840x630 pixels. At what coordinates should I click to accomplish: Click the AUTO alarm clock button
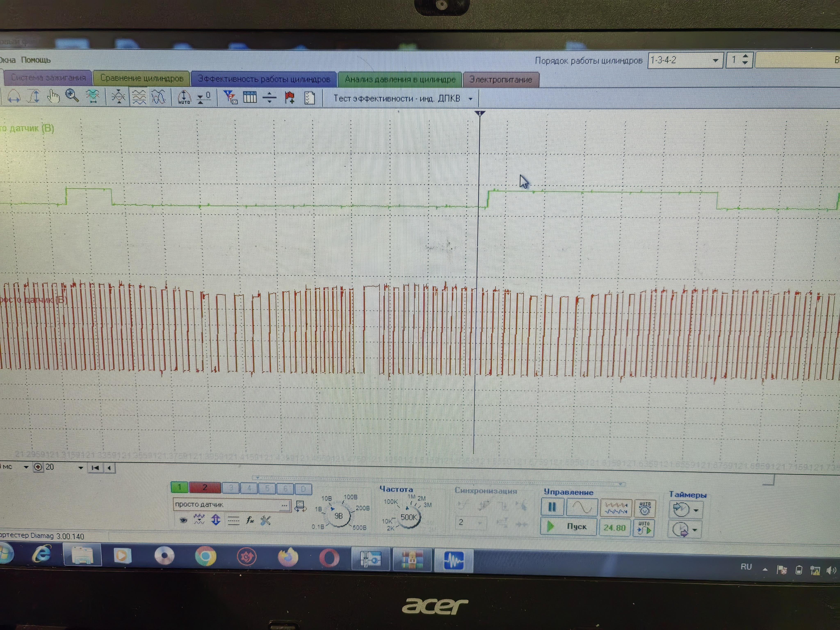(644, 509)
